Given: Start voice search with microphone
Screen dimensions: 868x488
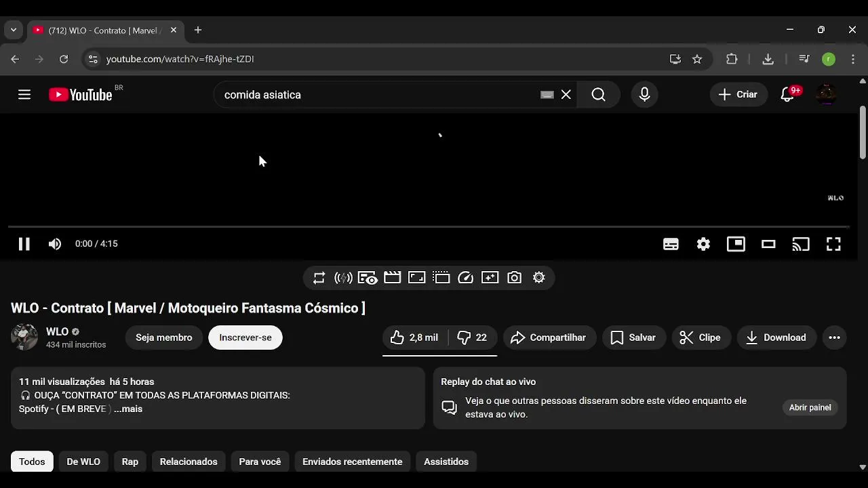Looking at the screenshot, I should coord(645,95).
